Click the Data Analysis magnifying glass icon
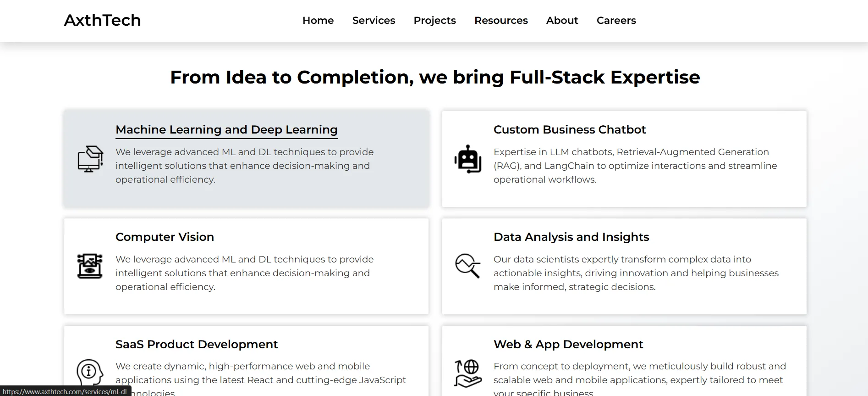The height and width of the screenshot is (396, 868). [x=468, y=266]
